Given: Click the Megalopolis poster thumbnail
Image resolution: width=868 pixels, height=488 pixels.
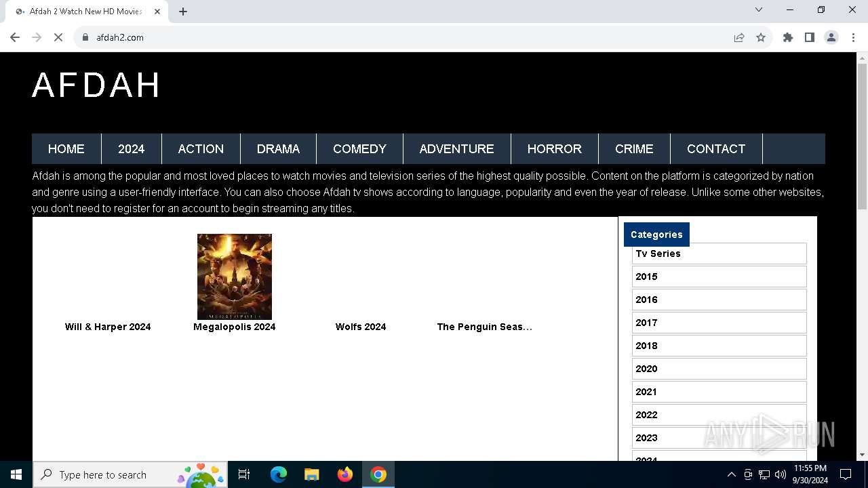Looking at the screenshot, I should point(235,277).
